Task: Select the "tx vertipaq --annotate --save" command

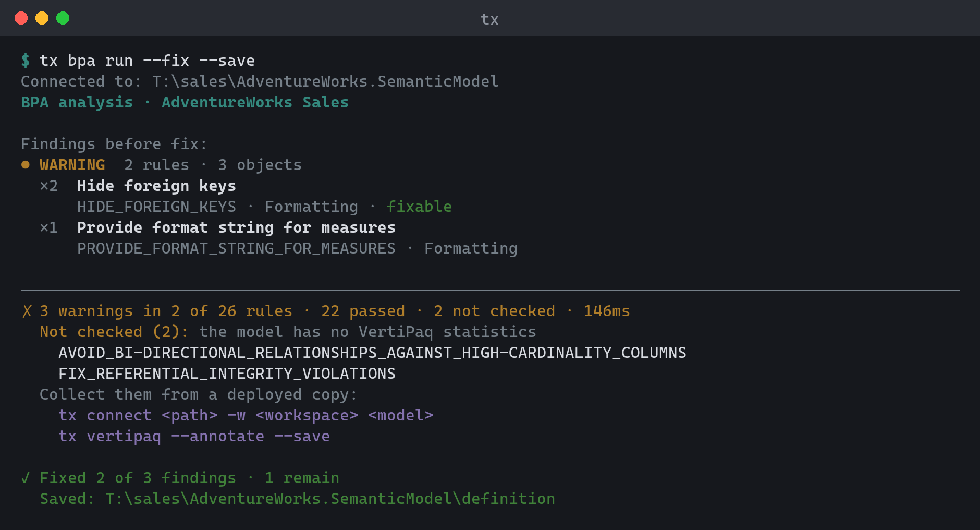Action: [194, 436]
